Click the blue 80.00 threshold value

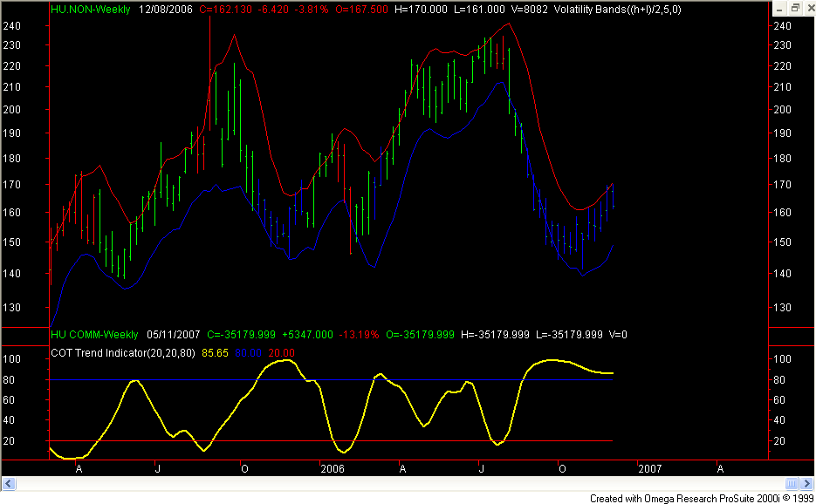[x=248, y=352]
